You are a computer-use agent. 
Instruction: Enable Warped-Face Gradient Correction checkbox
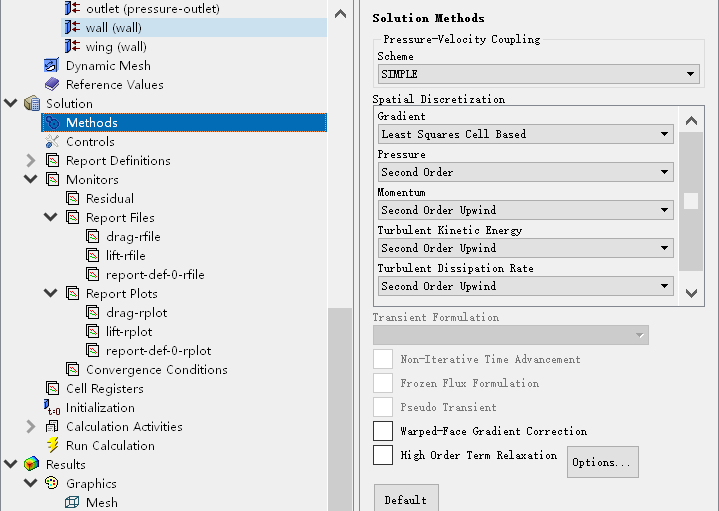pos(383,431)
